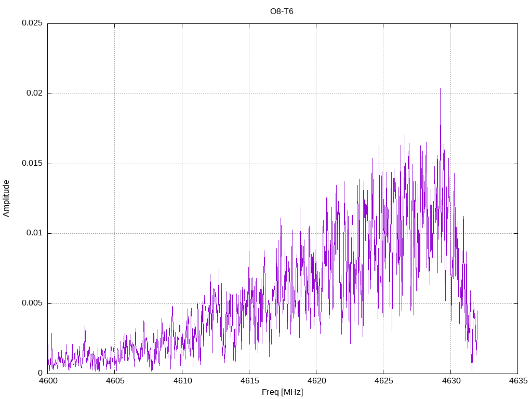The height and width of the screenshot is (399, 532).
Task: Click the Amplitude y-axis label
Action: [x=6, y=198]
